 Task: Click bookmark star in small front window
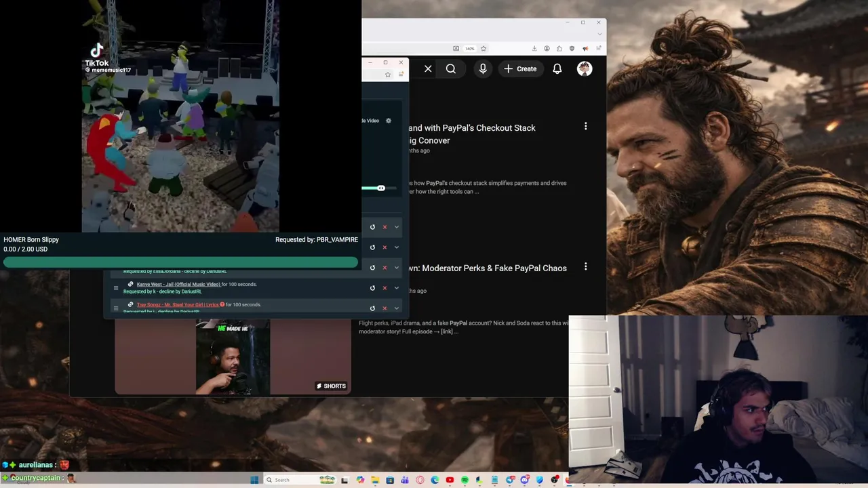(x=388, y=75)
